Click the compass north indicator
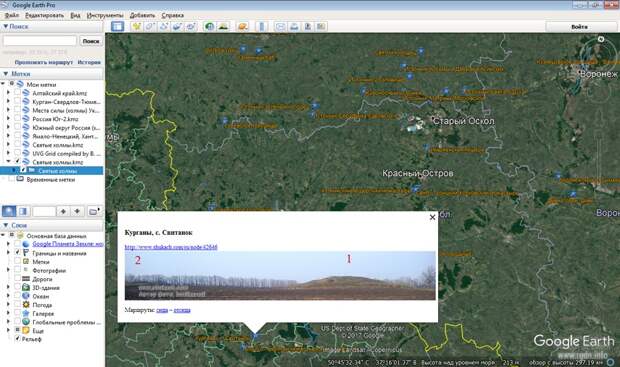Viewport: 620px width, 367px height. [x=601, y=39]
